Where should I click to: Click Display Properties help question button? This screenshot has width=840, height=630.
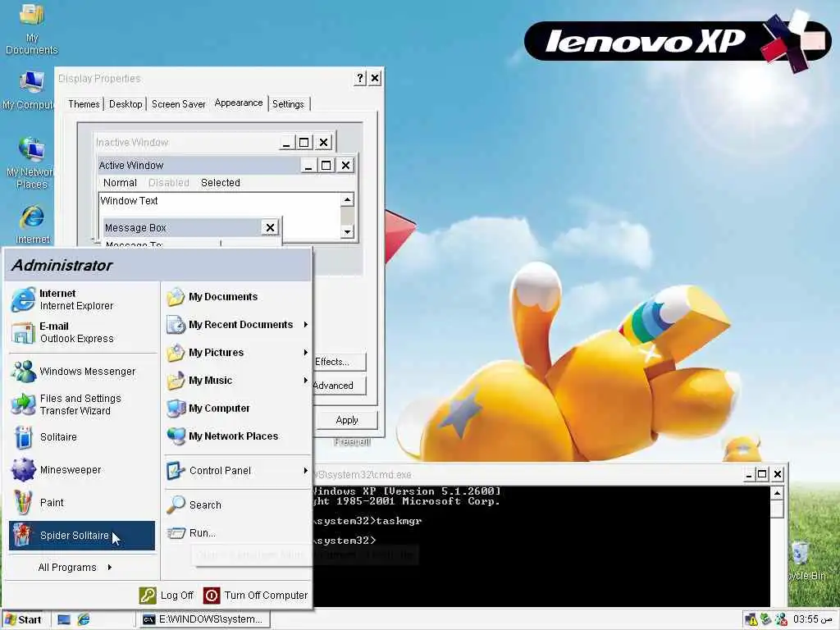[x=360, y=78]
